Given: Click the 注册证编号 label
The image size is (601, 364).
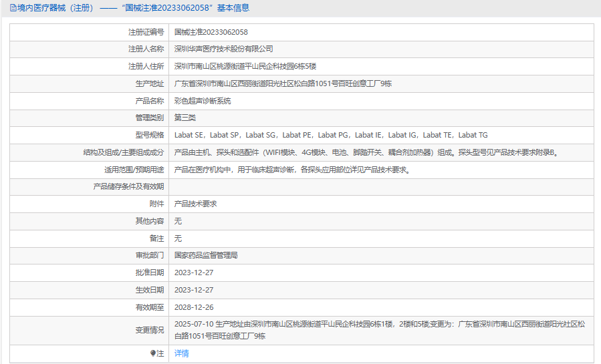Looking at the screenshot, I should tap(146, 32).
